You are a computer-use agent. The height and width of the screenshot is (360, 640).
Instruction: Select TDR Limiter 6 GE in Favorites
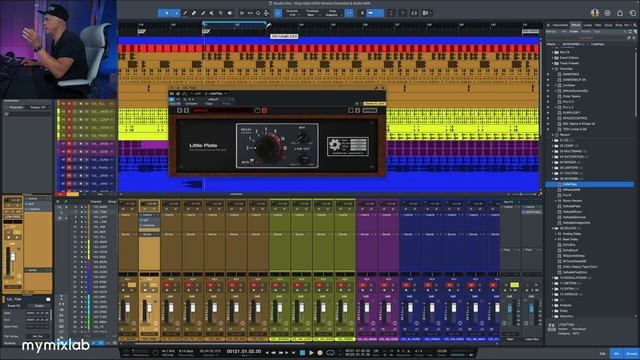[x=575, y=129]
